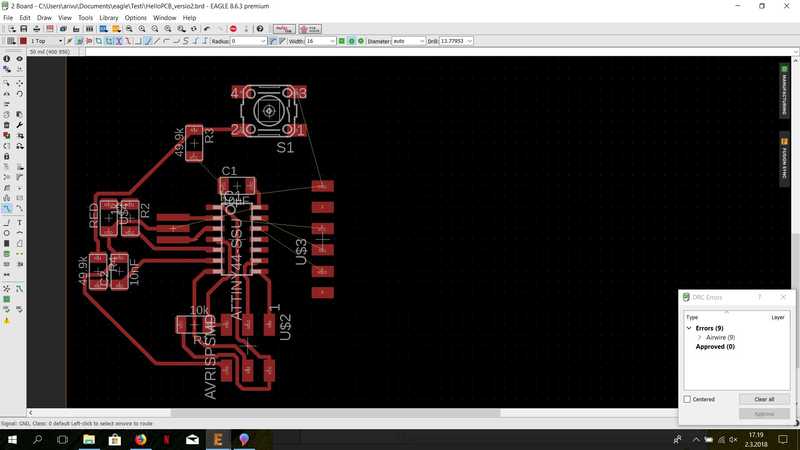Image resolution: width=800 pixels, height=450 pixels.
Task: Click the Clear all button
Action: pos(764,399)
